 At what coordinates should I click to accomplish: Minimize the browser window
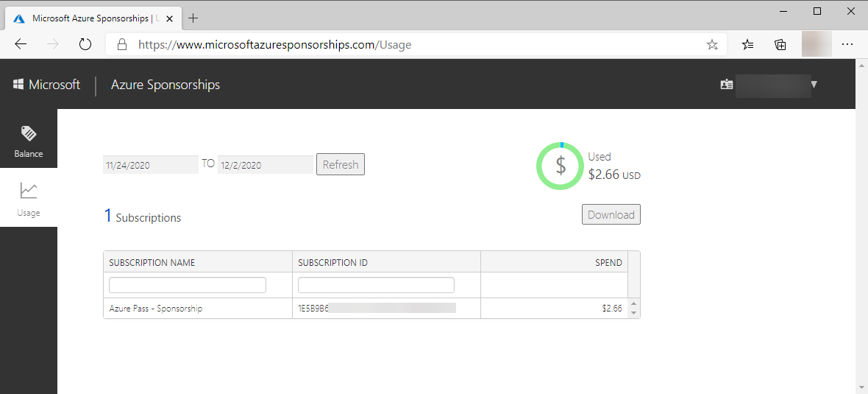tap(783, 11)
